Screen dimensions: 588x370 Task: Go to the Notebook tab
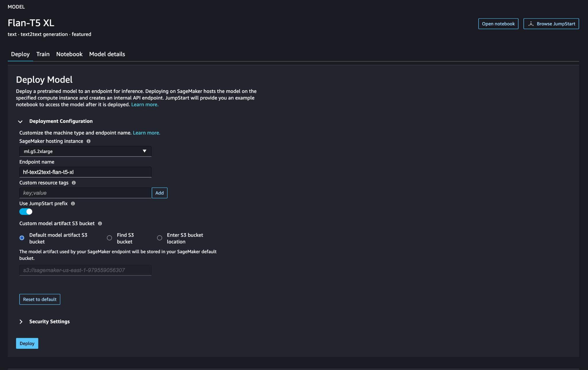click(x=69, y=54)
